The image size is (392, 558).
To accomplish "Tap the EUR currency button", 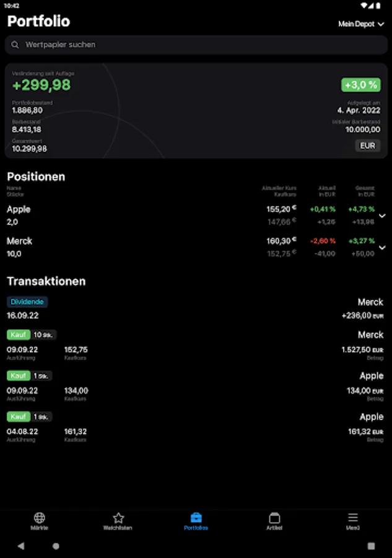I will pos(367,145).
